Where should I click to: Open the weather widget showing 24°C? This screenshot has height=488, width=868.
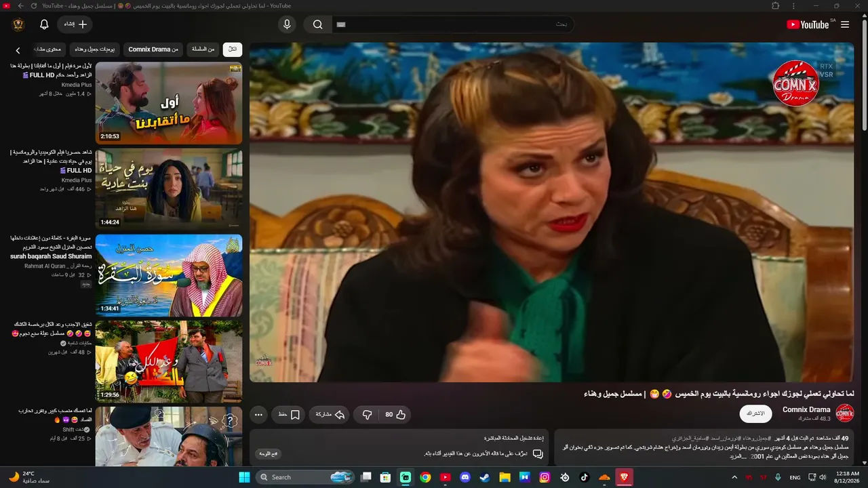[29, 477]
